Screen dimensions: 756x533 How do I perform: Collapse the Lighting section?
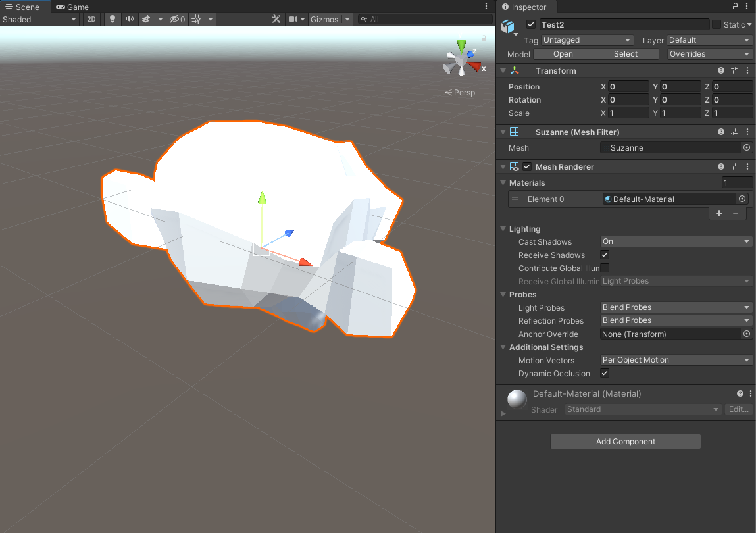pyautogui.click(x=503, y=229)
